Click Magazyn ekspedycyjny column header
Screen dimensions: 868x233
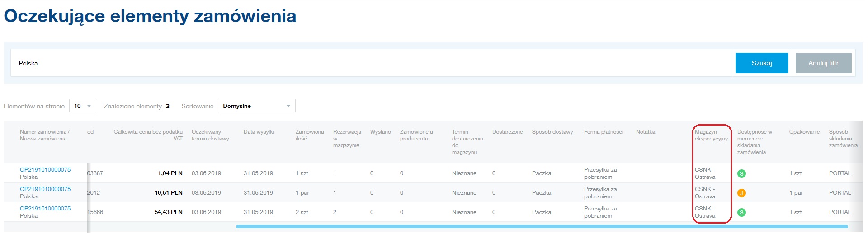tap(711, 135)
